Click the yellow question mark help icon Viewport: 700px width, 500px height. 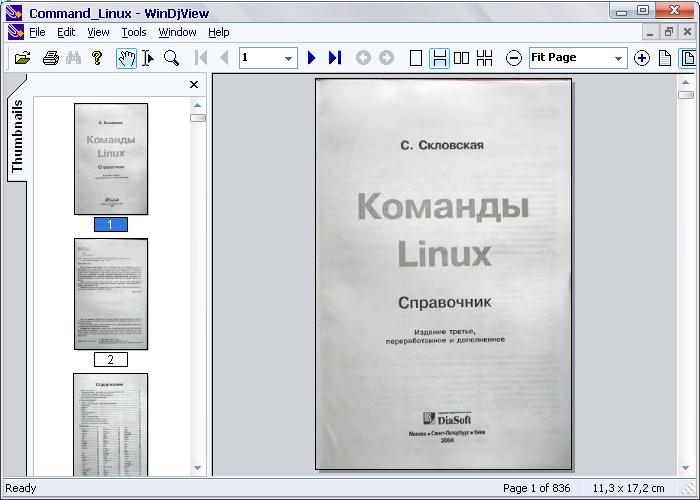click(97, 58)
